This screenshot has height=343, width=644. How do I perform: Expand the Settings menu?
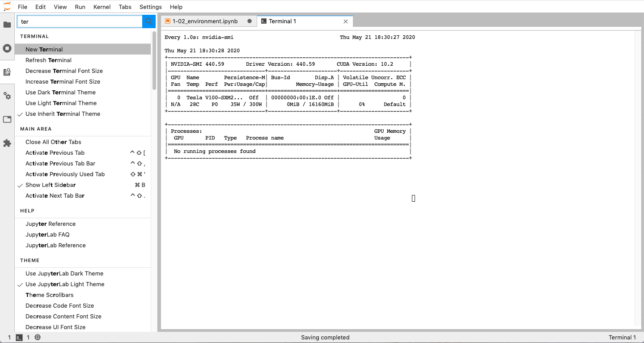150,7
